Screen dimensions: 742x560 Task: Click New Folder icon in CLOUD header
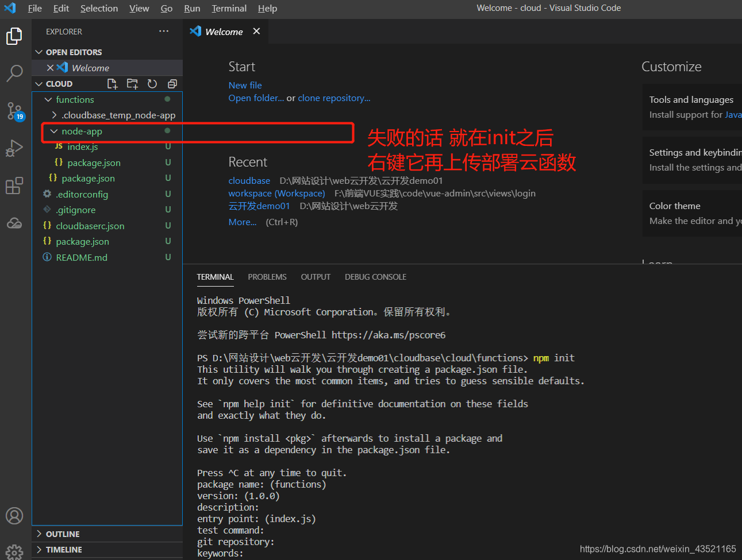click(132, 84)
